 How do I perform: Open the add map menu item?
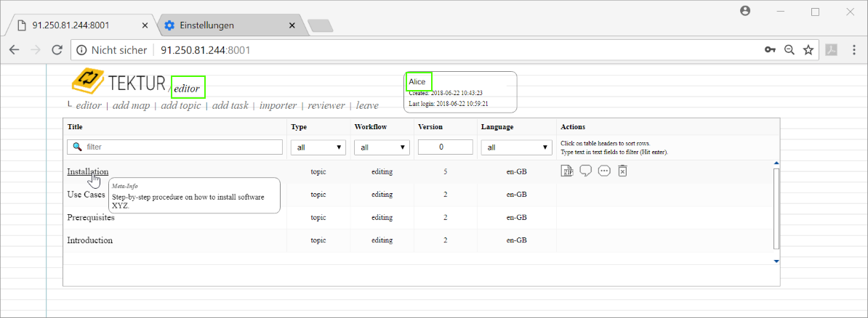point(131,106)
